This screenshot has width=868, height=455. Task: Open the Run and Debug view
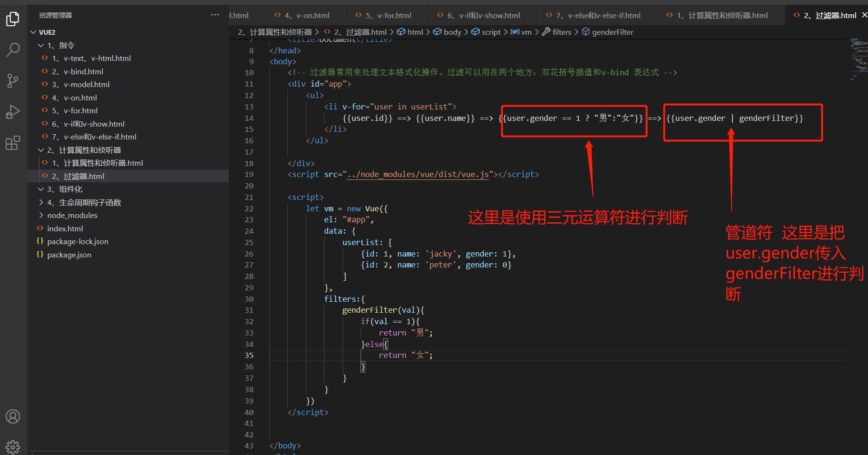tap(13, 112)
